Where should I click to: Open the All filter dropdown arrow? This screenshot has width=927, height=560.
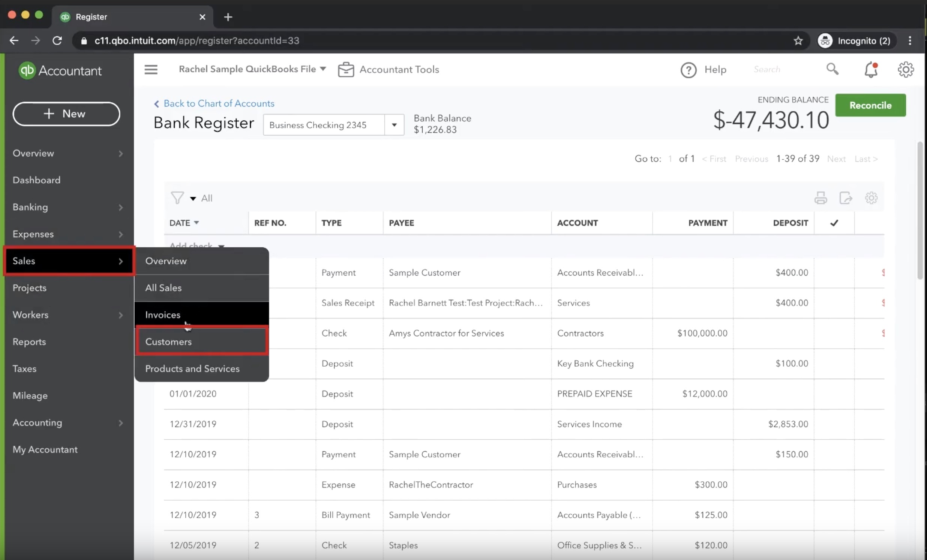point(193,199)
